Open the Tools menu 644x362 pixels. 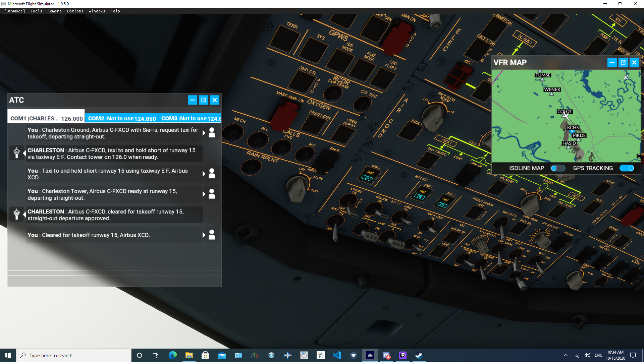[36, 11]
